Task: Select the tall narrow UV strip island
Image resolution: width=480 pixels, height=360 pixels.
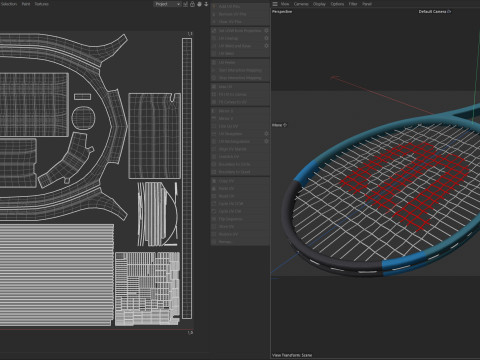Action: (187, 178)
